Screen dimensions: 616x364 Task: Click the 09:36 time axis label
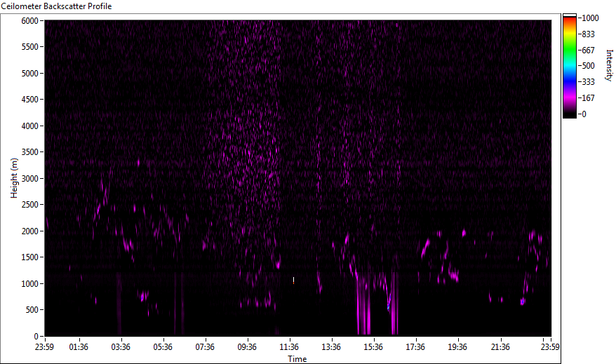(247, 347)
